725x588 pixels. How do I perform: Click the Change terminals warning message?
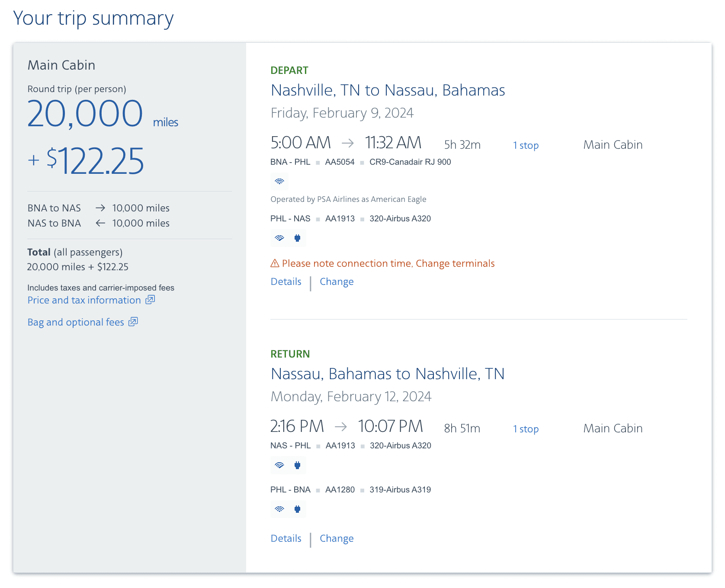[x=455, y=263]
